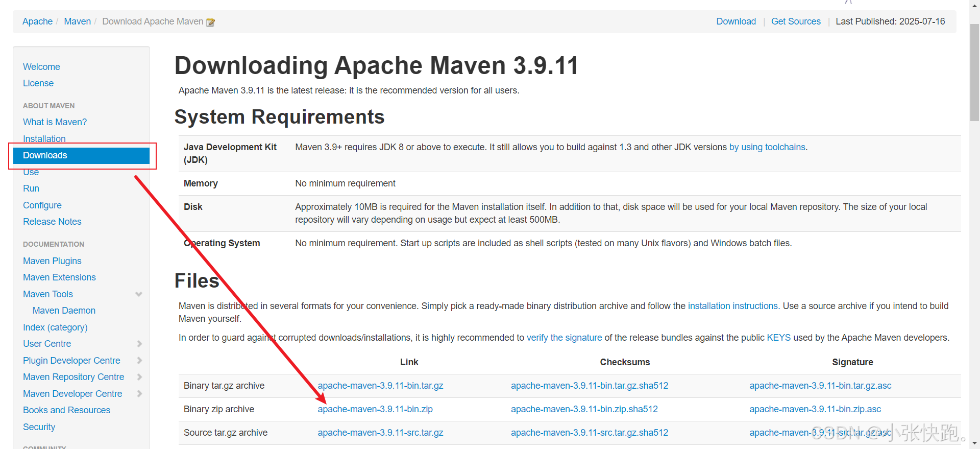The image size is (980, 449).
Task: Click the 'Memory' row label
Action: 201,183
